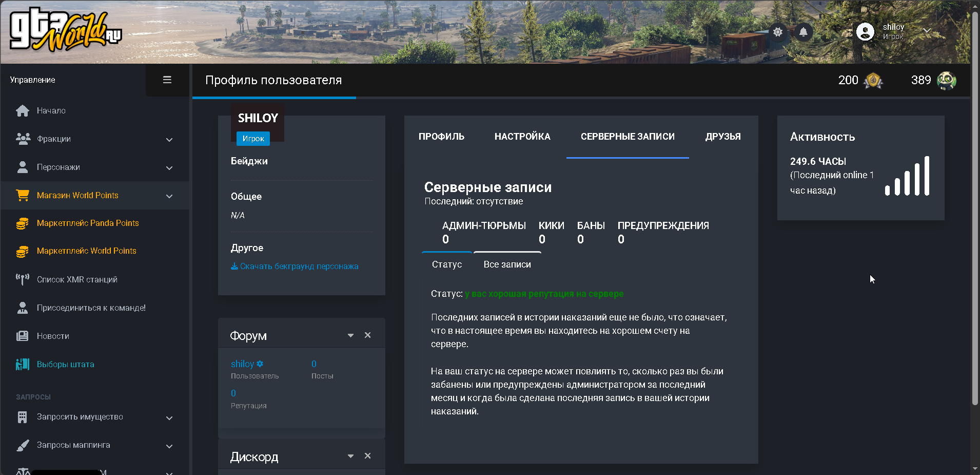The height and width of the screenshot is (475, 980).
Task: Click the Panda Points icon near 389
Action: click(x=947, y=81)
